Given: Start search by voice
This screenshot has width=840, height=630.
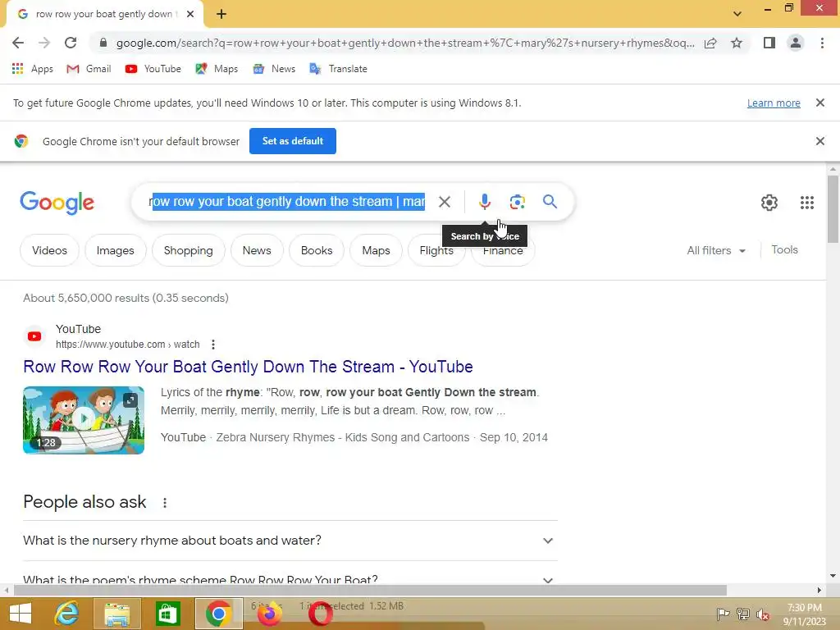Looking at the screenshot, I should click(x=484, y=202).
